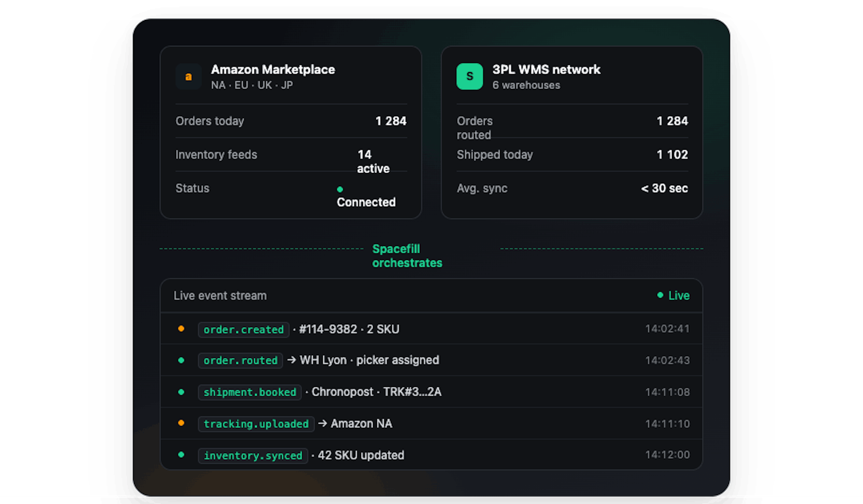
Task: Open the Amazon Marketplace card title
Action: click(273, 70)
